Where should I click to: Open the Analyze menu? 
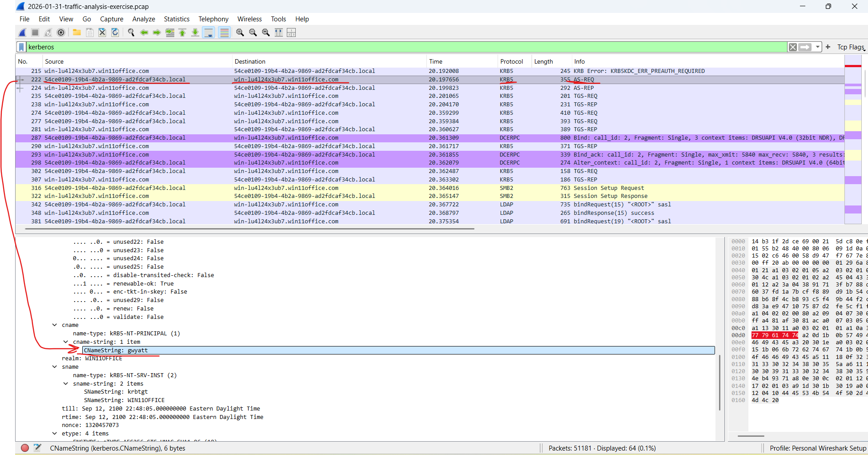pyautogui.click(x=144, y=19)
